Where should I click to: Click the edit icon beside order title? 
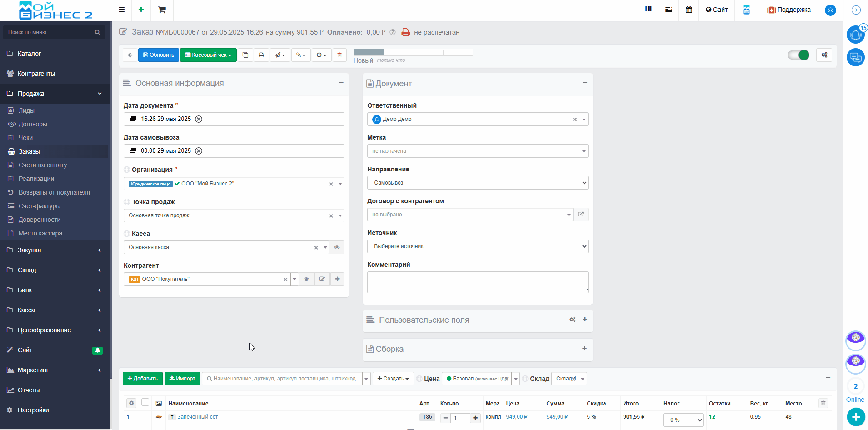tap(123, 32)
